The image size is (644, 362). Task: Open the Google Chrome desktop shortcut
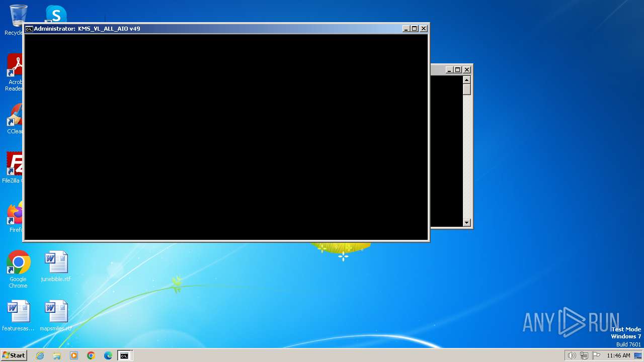point(18,269)
